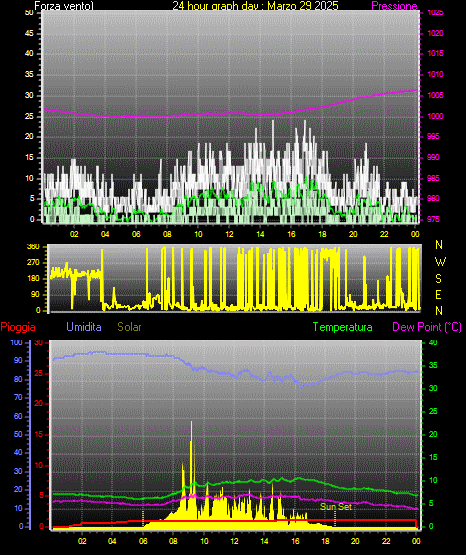
Task: Click the '90' wind direction axis value
Action: pos(35,294)
